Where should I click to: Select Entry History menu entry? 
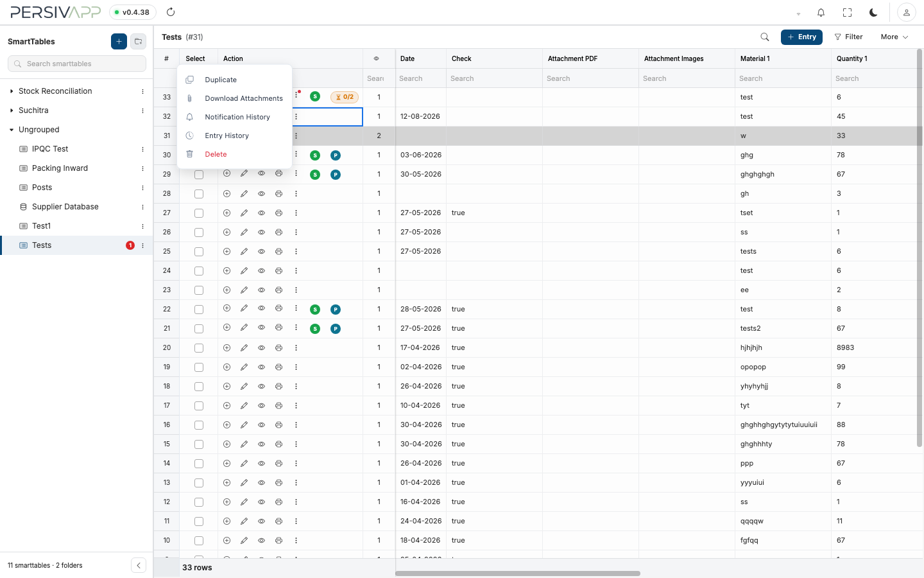[x=234, y=136]
